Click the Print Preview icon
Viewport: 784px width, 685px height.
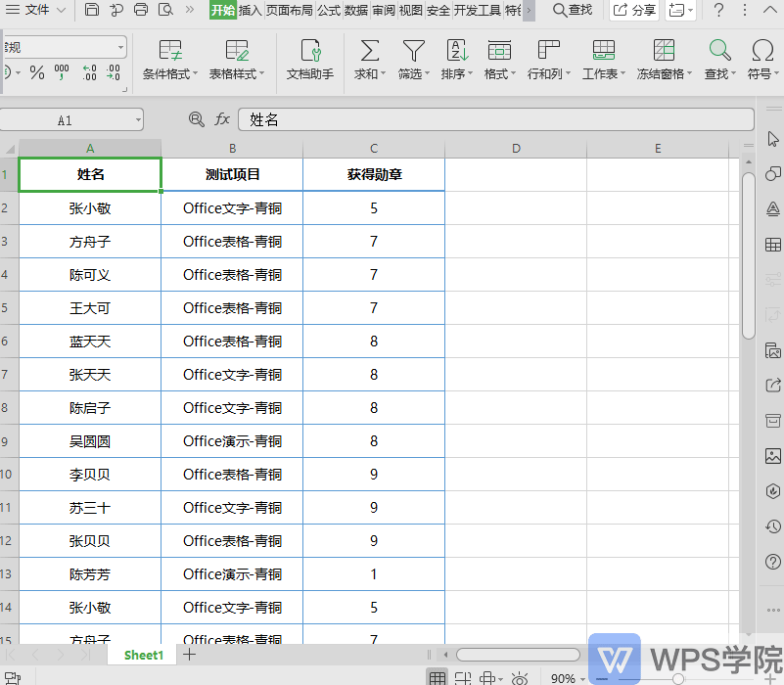coord(165,10)
